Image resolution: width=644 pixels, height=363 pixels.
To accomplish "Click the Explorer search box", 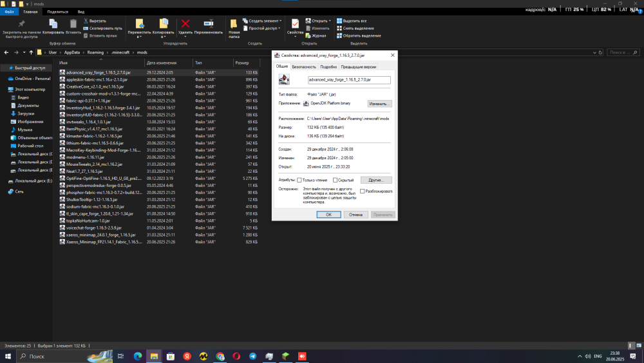I will [x=623, y=53].
